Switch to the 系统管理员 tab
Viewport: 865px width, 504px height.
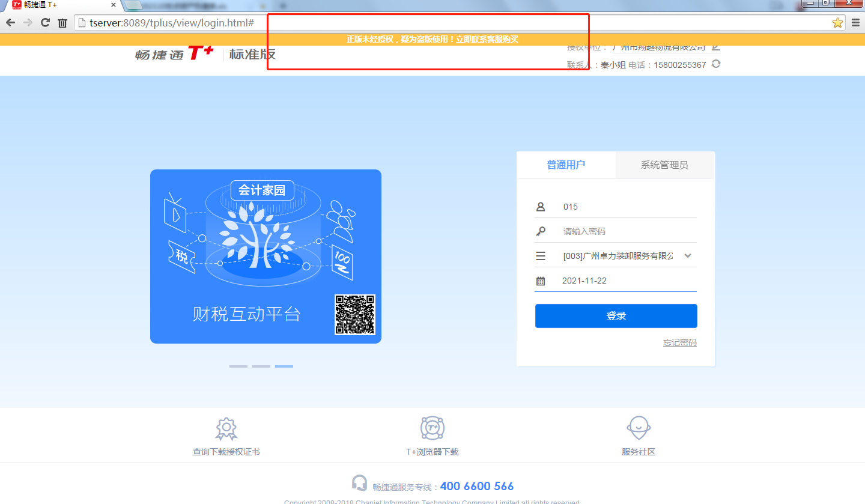665,165
